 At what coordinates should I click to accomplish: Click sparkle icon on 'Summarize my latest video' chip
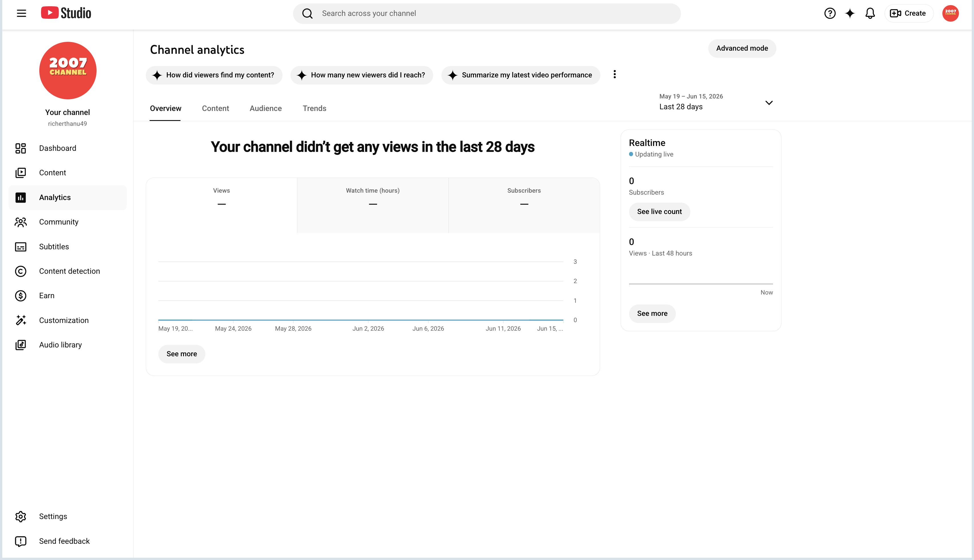[453, 75]
